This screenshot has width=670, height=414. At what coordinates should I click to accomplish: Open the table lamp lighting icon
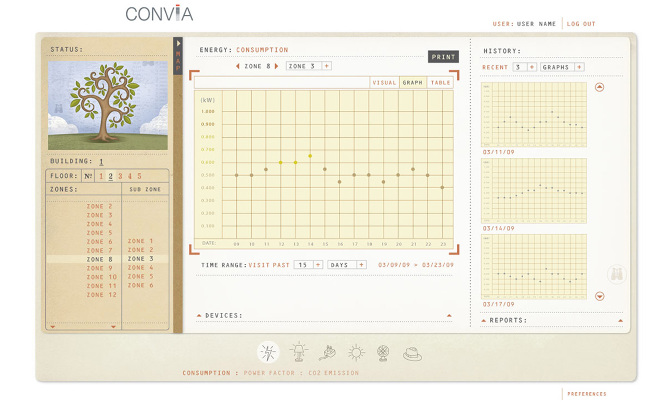point(299,352)
